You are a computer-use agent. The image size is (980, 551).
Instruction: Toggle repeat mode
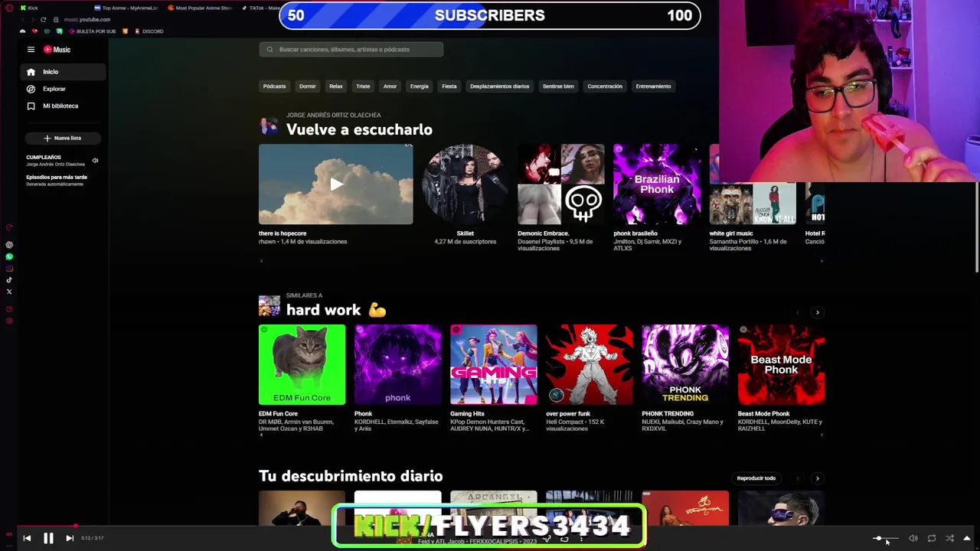pyautogui.click(x=932, y=538)
